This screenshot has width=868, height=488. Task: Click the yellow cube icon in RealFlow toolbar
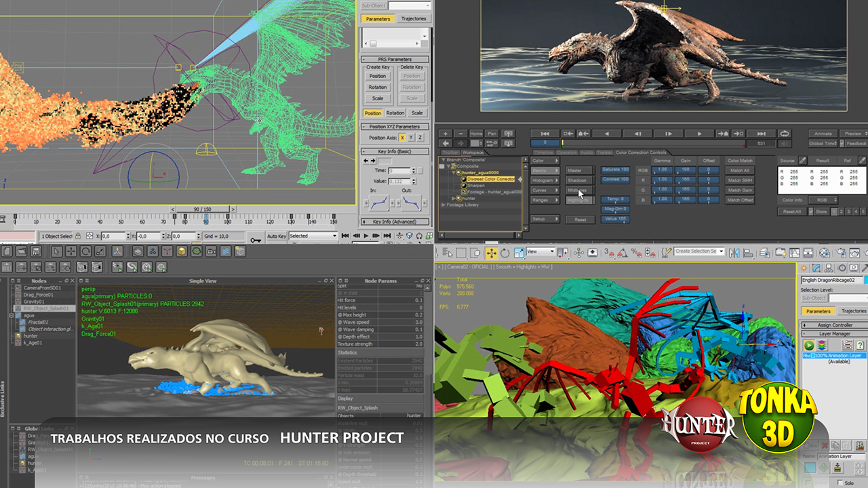tap(182, 251)
